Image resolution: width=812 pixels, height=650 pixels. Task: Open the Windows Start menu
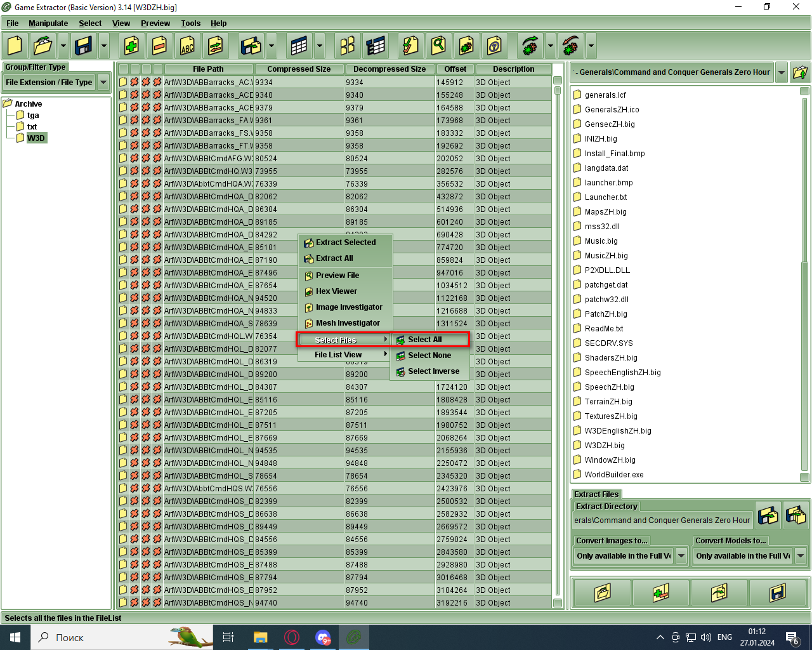pos(15,637)
